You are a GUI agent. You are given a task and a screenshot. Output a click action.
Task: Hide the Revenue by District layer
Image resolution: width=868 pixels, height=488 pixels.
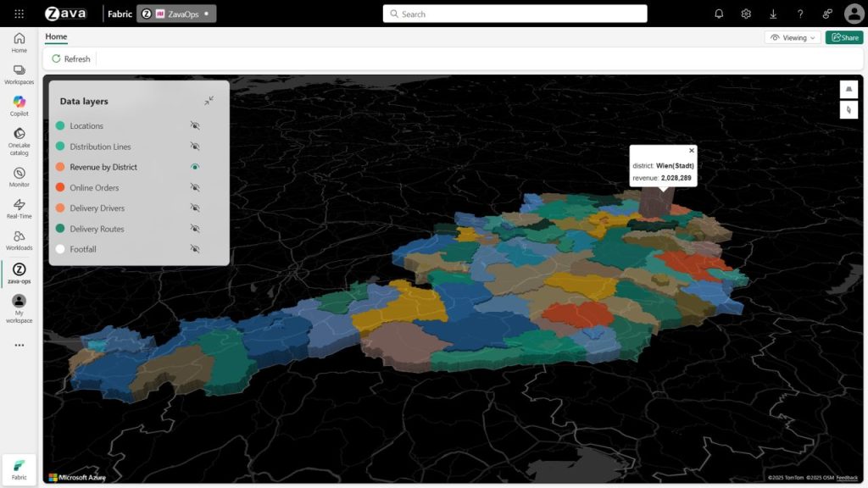tap(195, 167)
